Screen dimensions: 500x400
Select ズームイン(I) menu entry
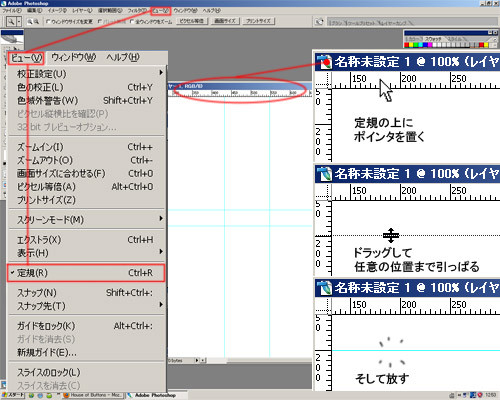[x=86, y=147]
